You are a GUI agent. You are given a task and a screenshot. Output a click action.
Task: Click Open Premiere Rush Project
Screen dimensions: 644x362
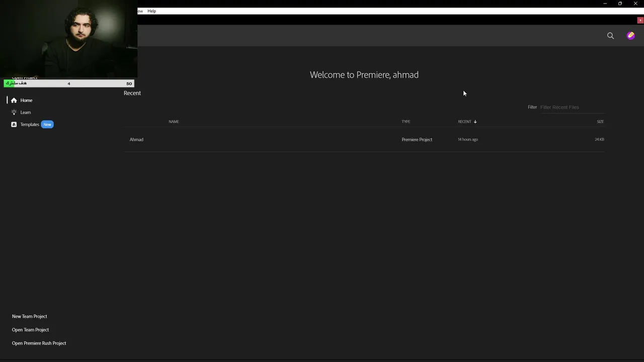pyautogui.click(x=39, y=343)
